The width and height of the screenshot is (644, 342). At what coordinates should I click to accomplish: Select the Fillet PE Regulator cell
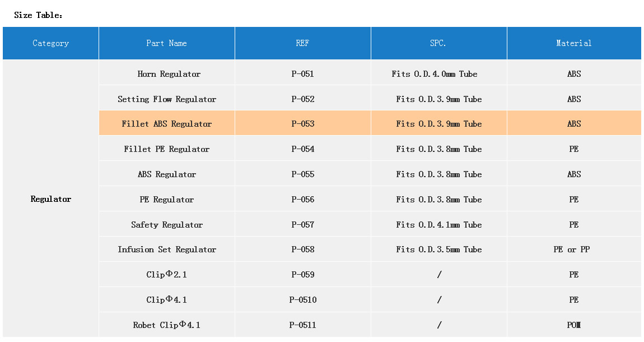[x=167, y=149]
